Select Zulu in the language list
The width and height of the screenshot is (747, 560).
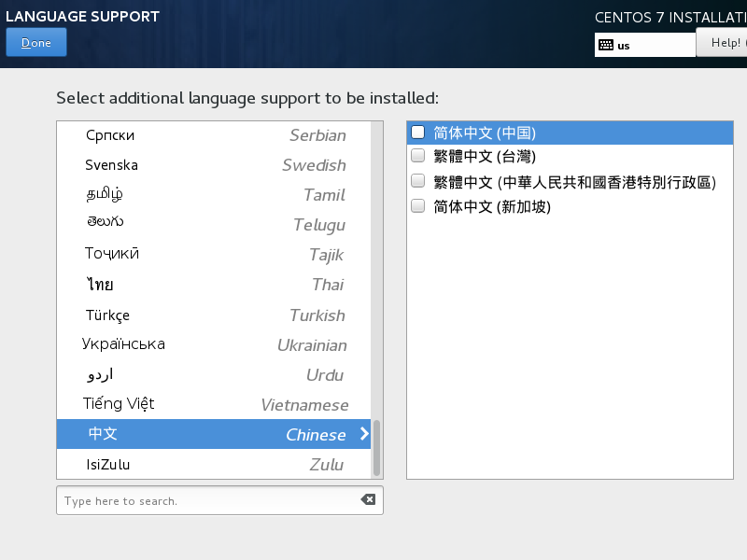coord(214,464)
